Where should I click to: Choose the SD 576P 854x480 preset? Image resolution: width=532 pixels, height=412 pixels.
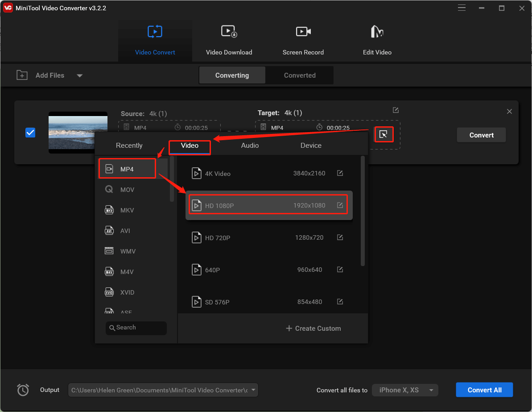pyautogui.click(x=269, y=302)
